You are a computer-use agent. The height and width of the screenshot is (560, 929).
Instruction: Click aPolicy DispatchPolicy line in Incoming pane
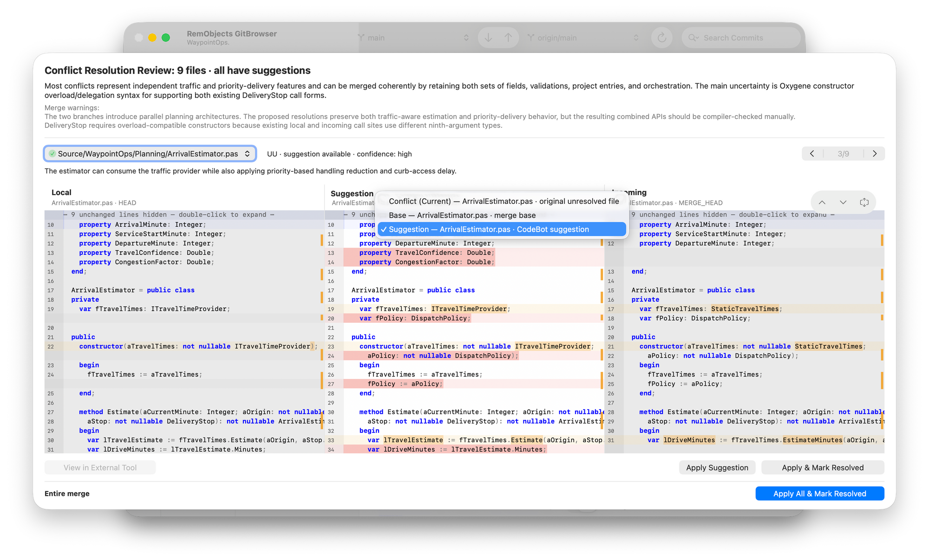[x=723, y=356]
